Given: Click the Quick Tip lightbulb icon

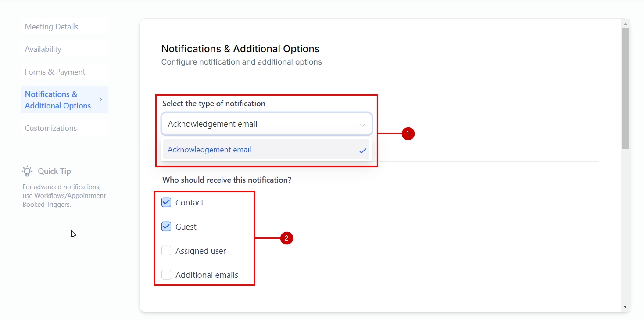Looking at the screenshot, I should click(28, 171).
